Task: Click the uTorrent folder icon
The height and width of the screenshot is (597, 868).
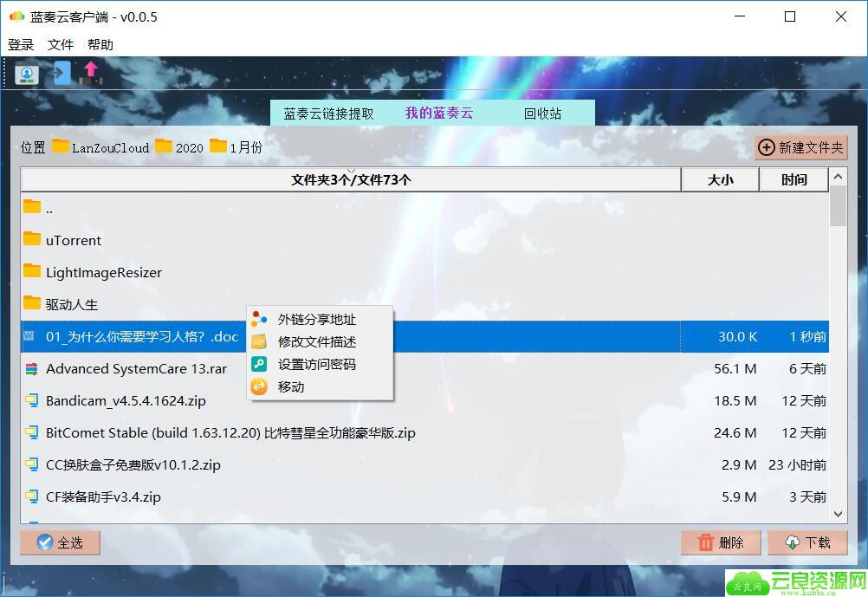Action: click(32, 238)
